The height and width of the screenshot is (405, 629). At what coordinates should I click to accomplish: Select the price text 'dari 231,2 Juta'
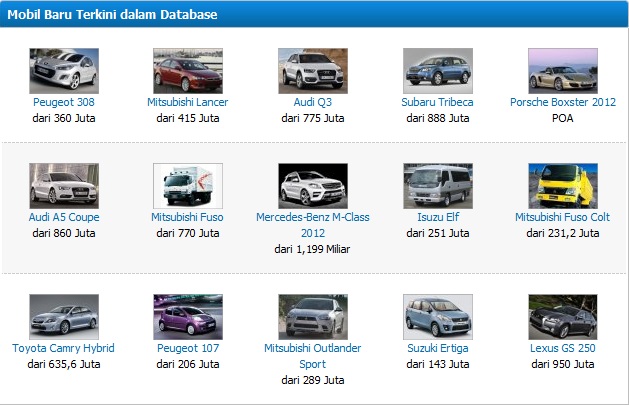point(563,233)
